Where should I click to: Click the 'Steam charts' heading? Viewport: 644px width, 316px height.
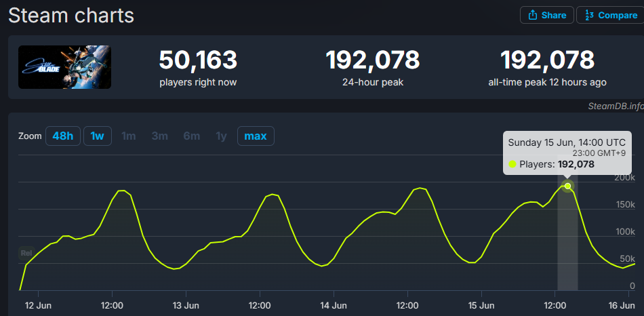[x=71, y=16]
